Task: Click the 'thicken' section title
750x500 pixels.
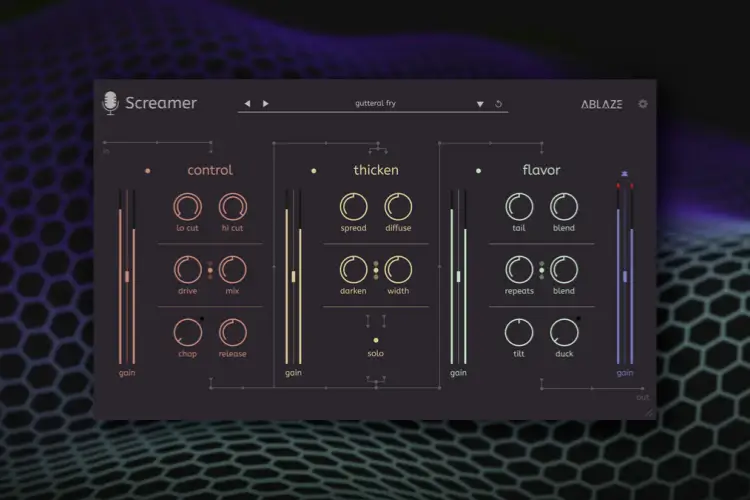Action: coord(376,170)
